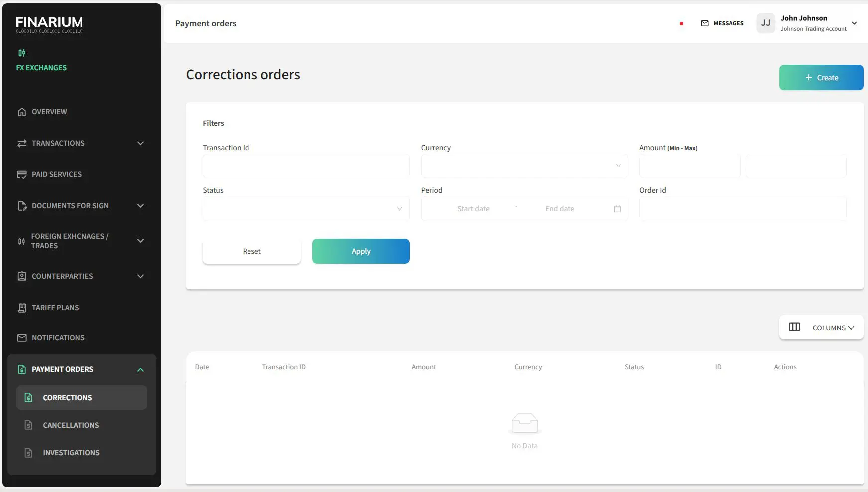Viewport: 868px width, 492px height.
Task: Click the Create button
Action: (x=821, y=78)
